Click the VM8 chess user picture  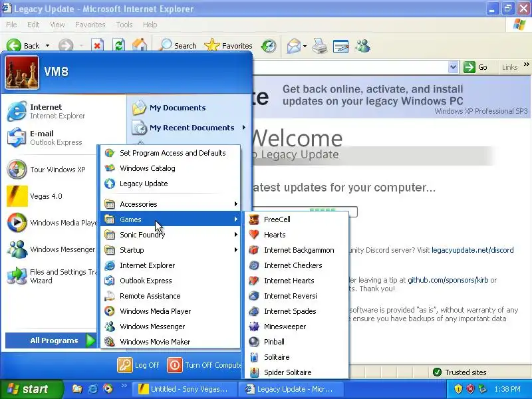click(x=22, y=72)
